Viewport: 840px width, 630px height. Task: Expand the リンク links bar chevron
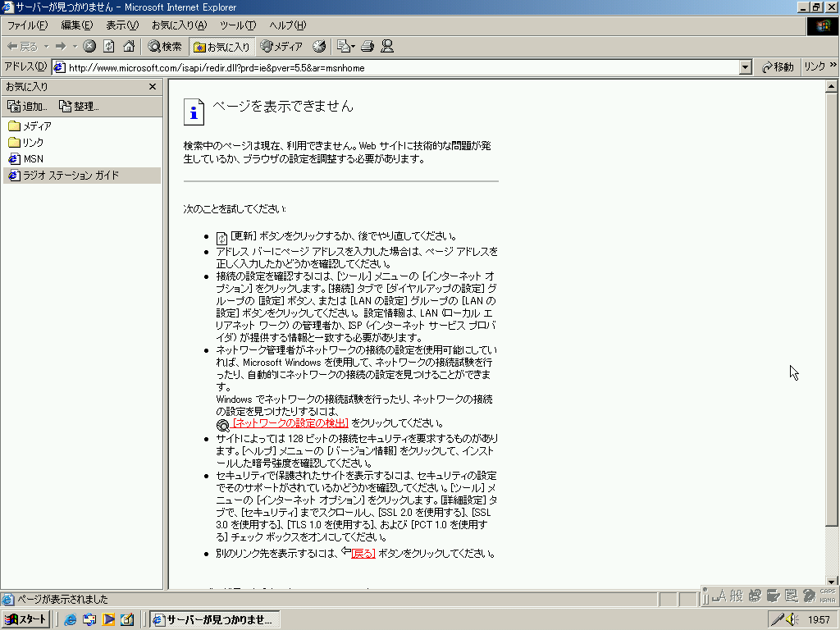coord(833,65)
